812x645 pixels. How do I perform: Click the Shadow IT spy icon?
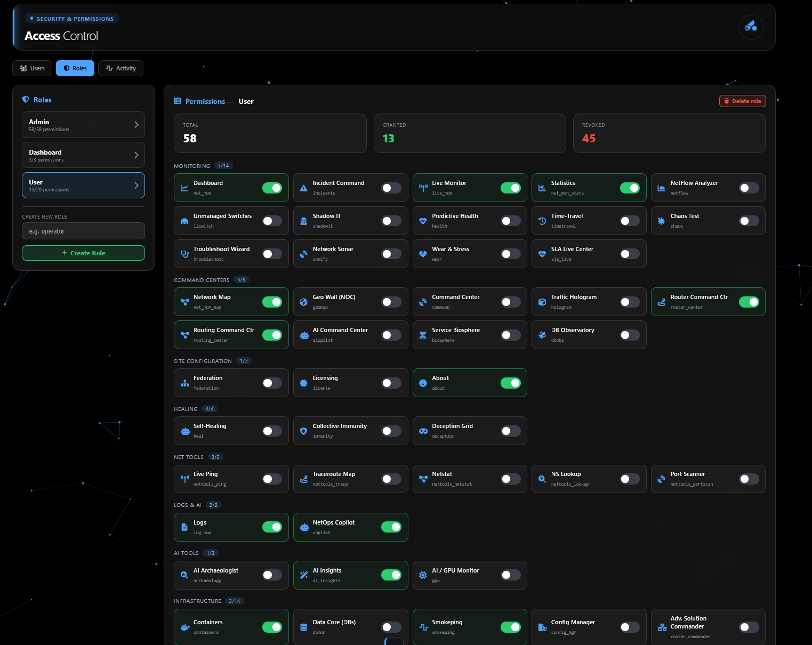click(303, 221)
